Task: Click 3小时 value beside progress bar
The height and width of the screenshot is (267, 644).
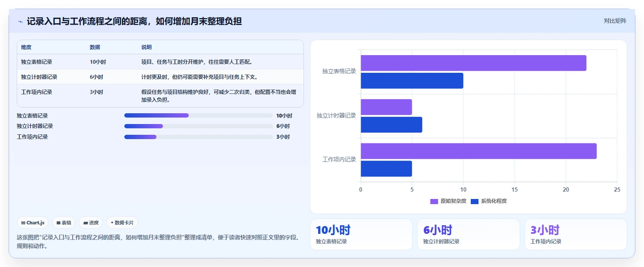Action: [x=283, y=137]
